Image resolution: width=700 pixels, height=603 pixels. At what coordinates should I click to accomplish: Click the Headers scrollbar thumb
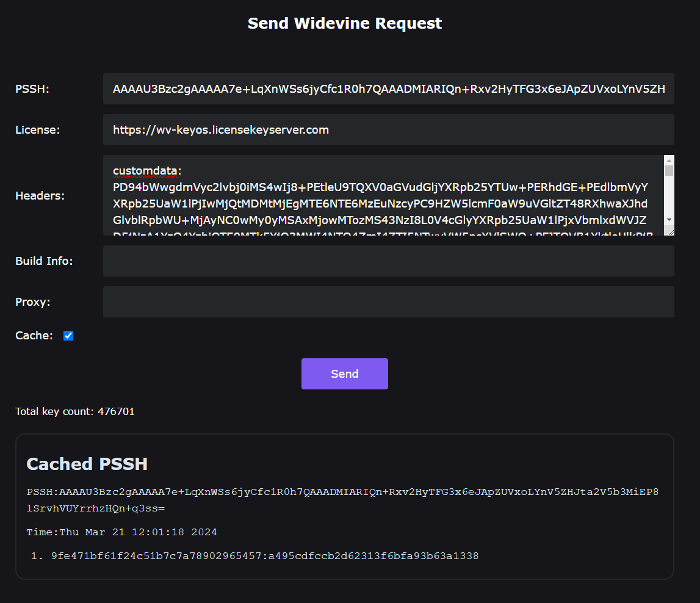(x=669, y=170)
